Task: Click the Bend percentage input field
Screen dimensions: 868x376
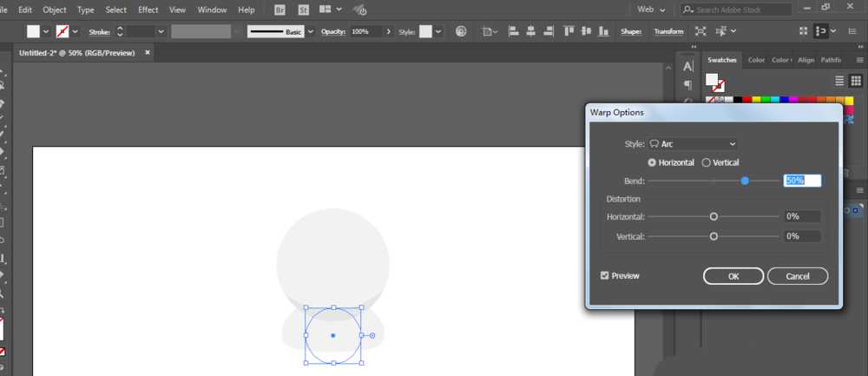Action: pyautogui.click(x=802, y=181)
